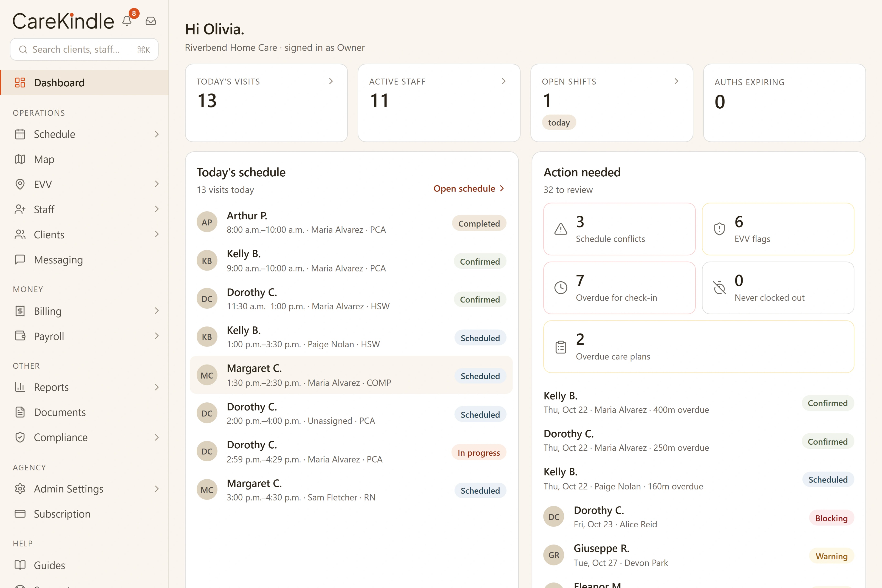Click the Subscription card icon
The height and width of the screenshot is (588, 882).
(20, 514)
